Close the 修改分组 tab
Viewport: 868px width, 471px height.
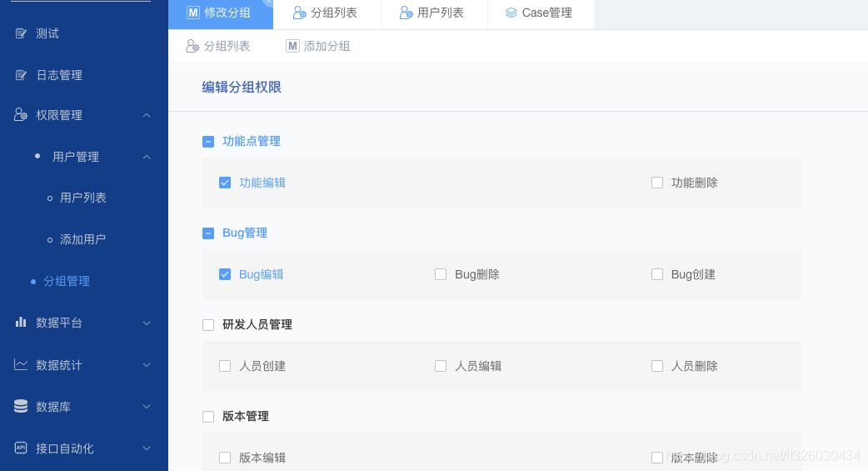coord(268,3)
